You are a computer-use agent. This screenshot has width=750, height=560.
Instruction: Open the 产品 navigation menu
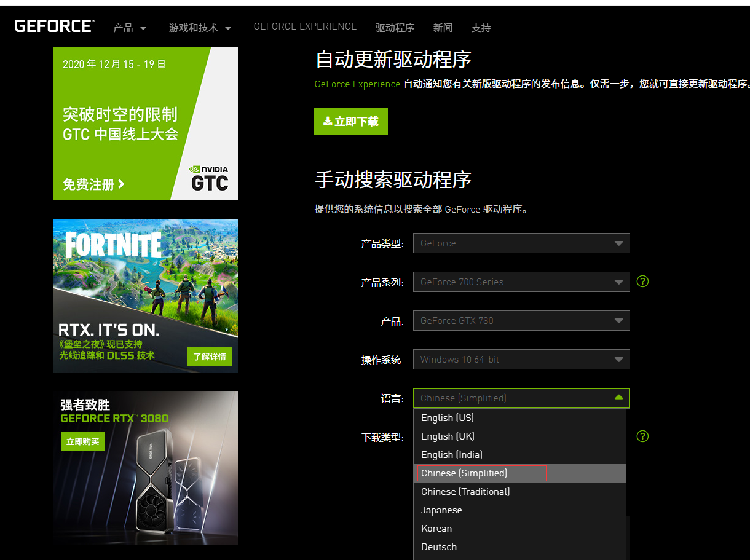[130, 28]
